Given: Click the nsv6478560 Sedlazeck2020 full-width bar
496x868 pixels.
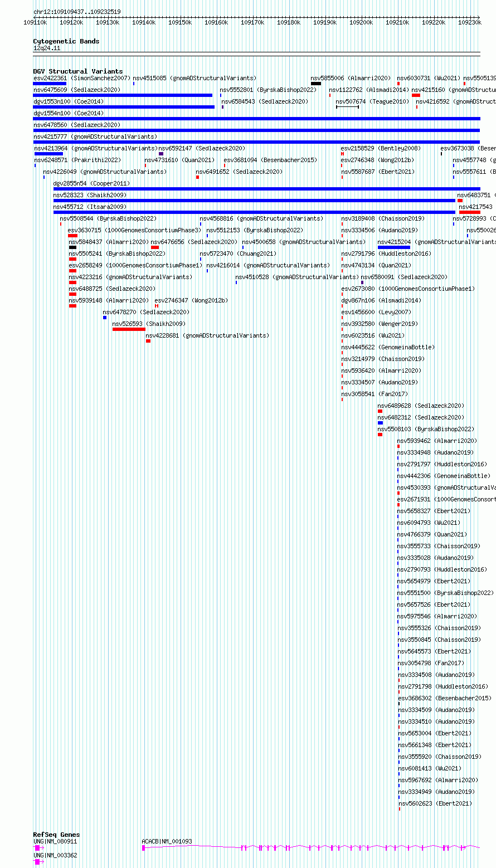Looking at the screenshot, I should (257, 130).
